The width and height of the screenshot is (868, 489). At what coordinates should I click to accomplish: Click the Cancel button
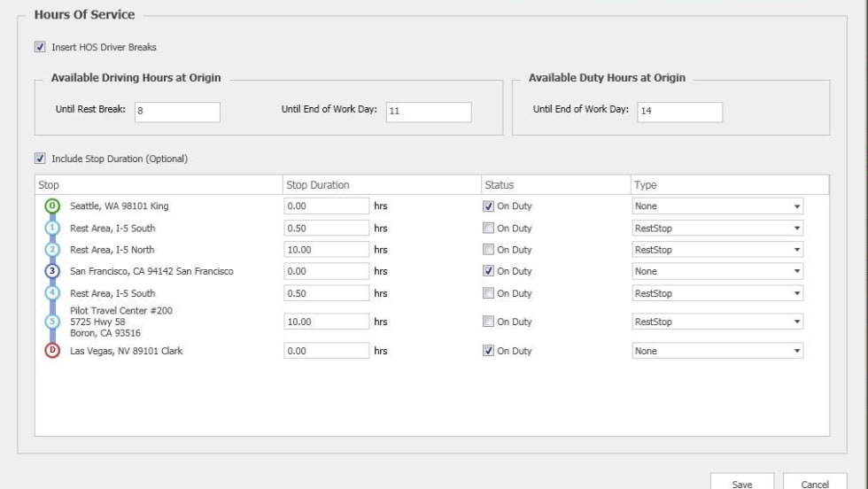[x=814, y=484]
